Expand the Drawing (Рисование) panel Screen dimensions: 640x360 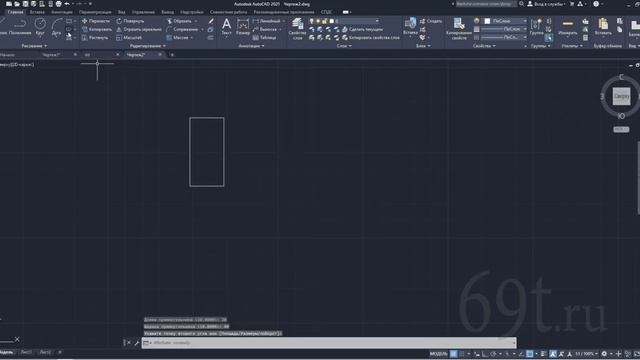[34, 46]
